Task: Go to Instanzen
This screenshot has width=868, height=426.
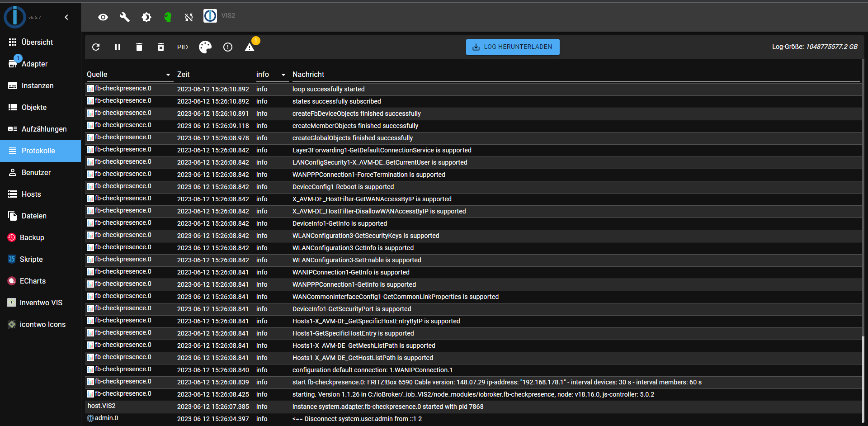Action: 41,85
